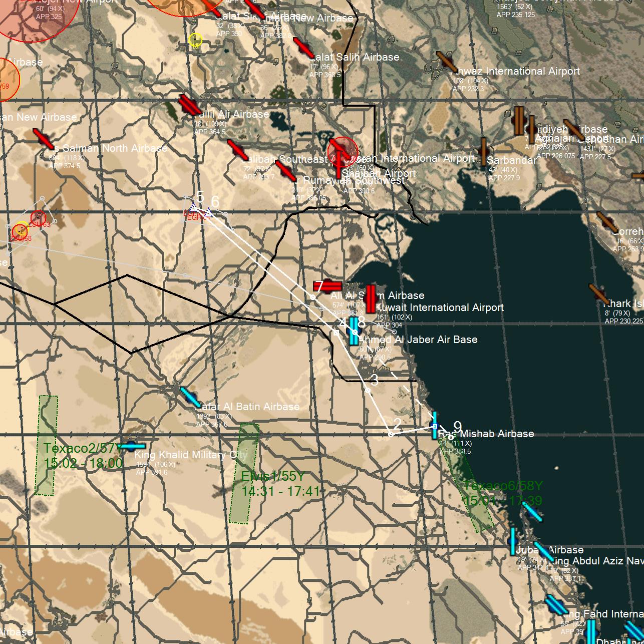The height and width of the screenshot is (644, 644).
Task: Select the 'King Khalid Military City' label
Action: pos(191,455)
